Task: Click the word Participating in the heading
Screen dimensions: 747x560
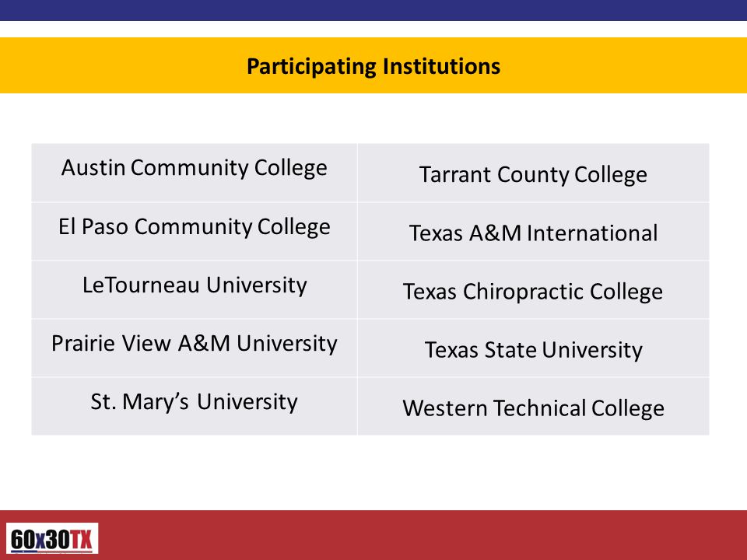Action: [311, 67]
